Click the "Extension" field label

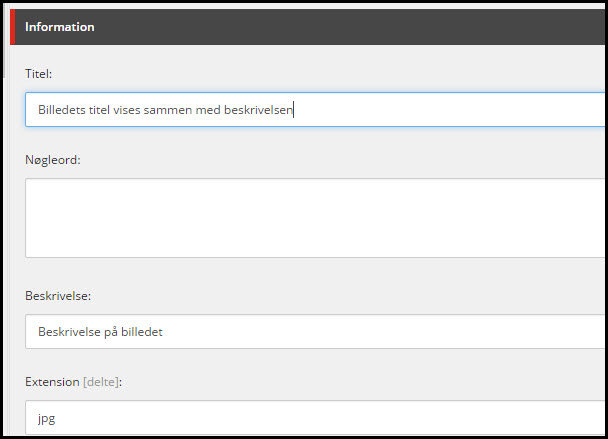click(52, 381)
